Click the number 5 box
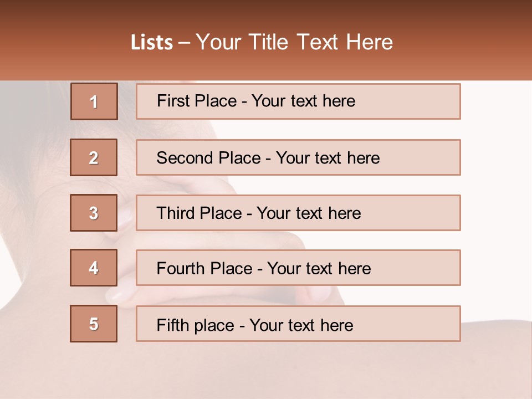The image size is (532, 399). point(94,324)
